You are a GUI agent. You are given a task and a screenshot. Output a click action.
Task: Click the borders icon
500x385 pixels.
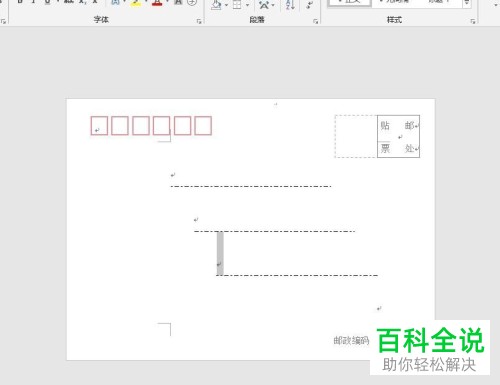237,4
